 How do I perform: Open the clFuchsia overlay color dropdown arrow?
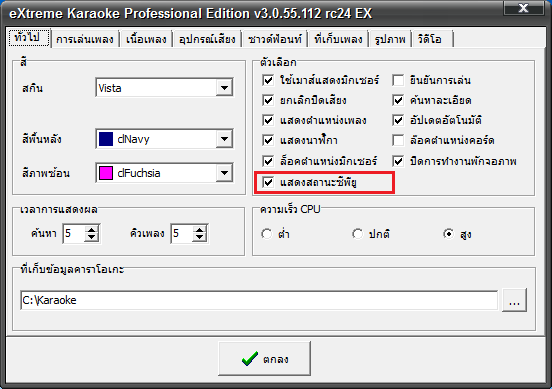(x=224, y=173)
